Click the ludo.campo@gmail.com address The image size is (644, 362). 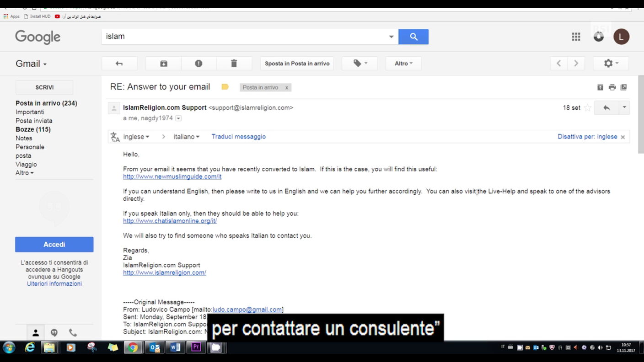point(247,309)
